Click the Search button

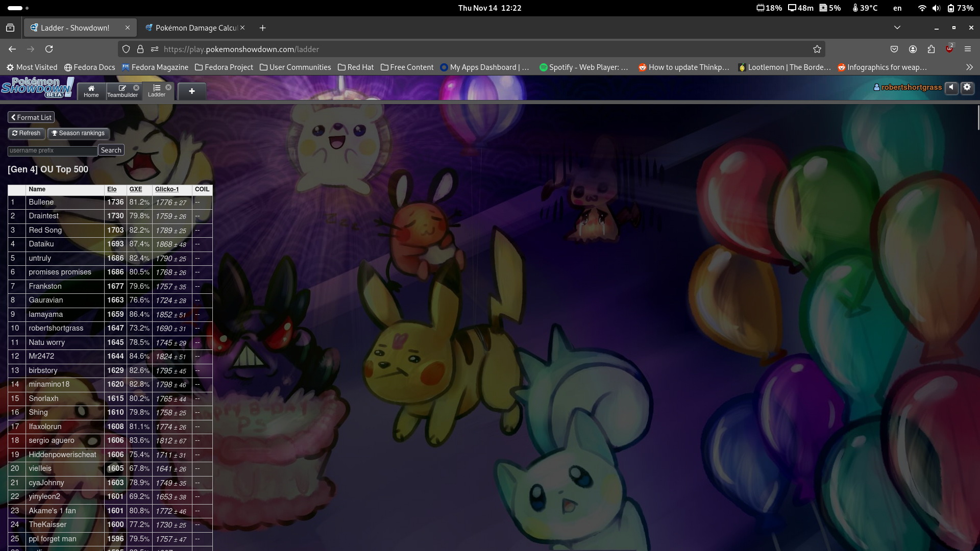point(111,151)
